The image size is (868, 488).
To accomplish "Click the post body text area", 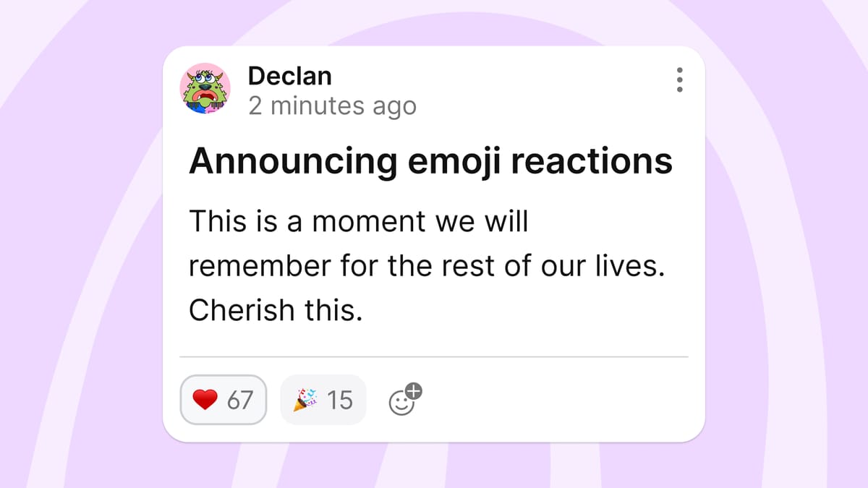I will coord(428,265).
